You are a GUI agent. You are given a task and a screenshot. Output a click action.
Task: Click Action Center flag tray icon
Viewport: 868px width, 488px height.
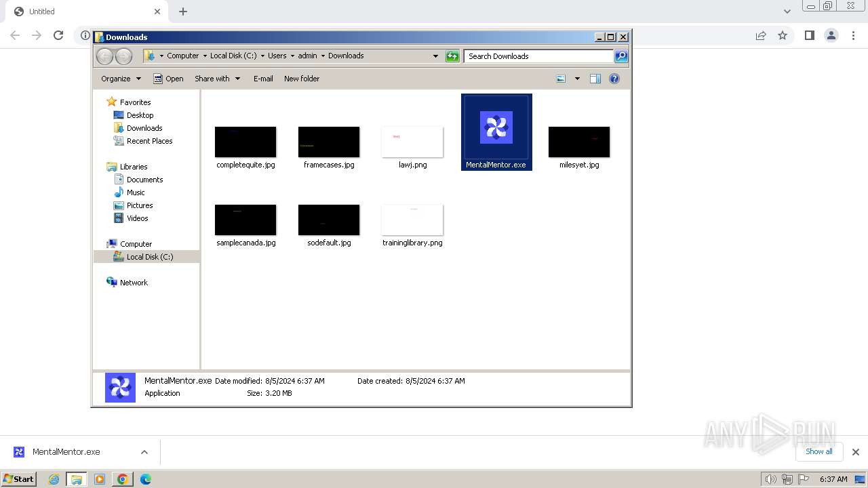pyautogui.click(x=805, y=479)
